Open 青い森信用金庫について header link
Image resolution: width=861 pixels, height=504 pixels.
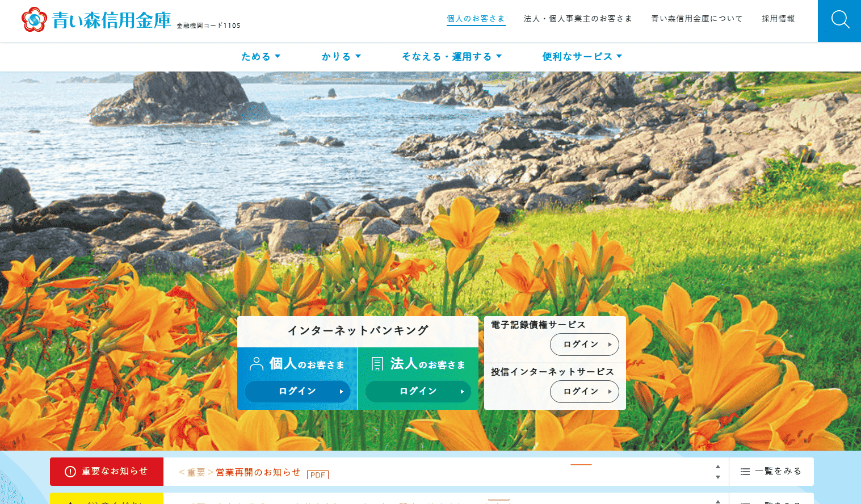pos(697,19)
